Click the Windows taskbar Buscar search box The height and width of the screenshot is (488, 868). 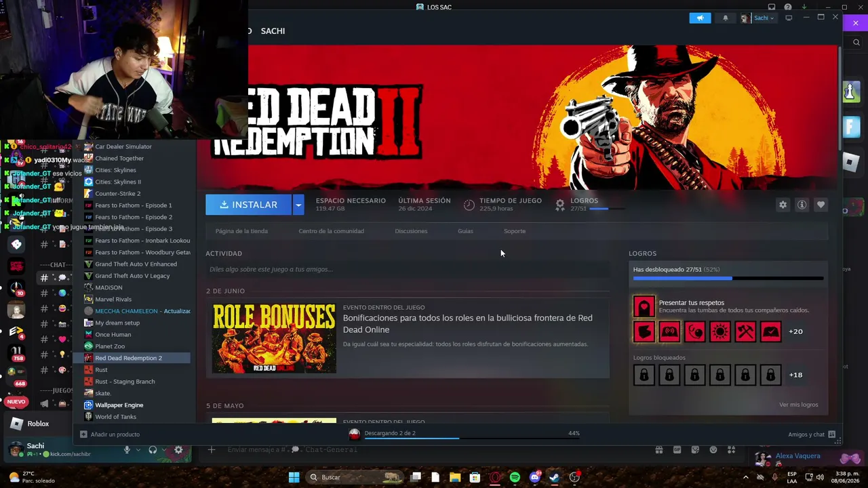[354, 477]
